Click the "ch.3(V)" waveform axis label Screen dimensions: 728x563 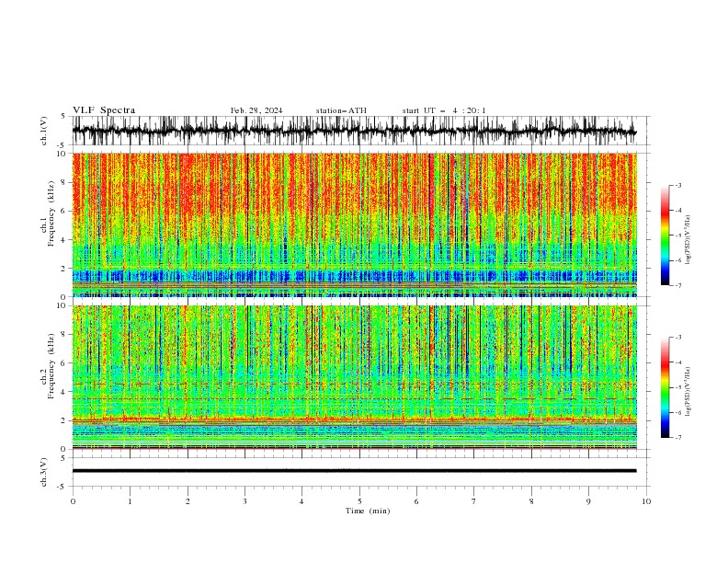tap(44, 472)
